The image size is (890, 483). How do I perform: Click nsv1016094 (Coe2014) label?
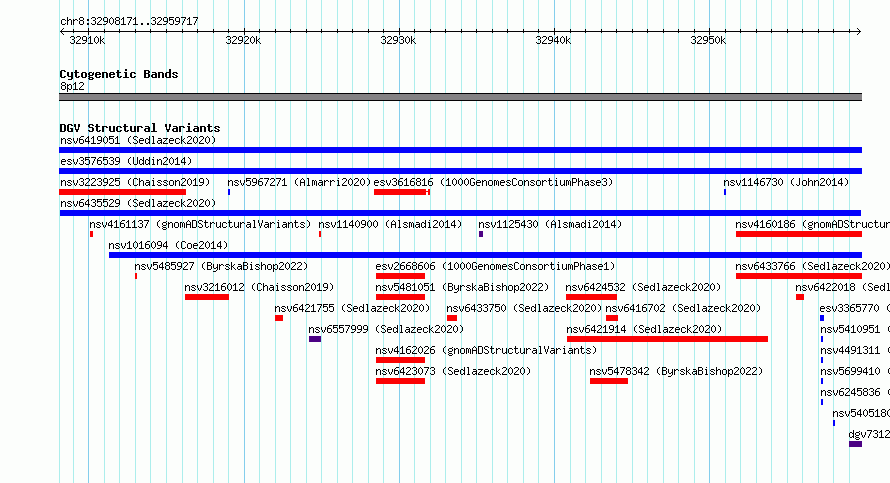168,245
